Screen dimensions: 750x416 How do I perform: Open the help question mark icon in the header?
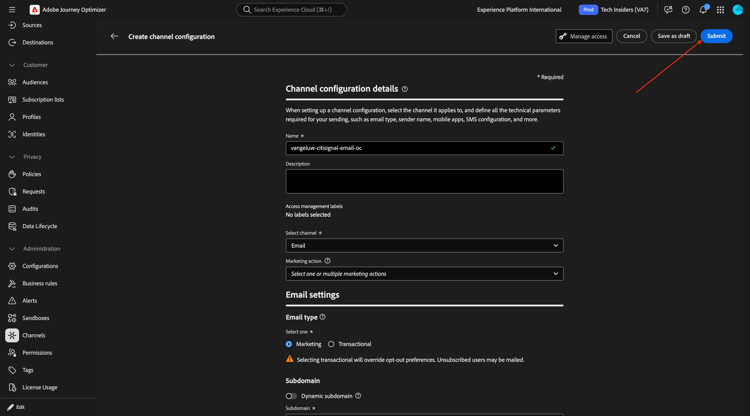[685, 10]
